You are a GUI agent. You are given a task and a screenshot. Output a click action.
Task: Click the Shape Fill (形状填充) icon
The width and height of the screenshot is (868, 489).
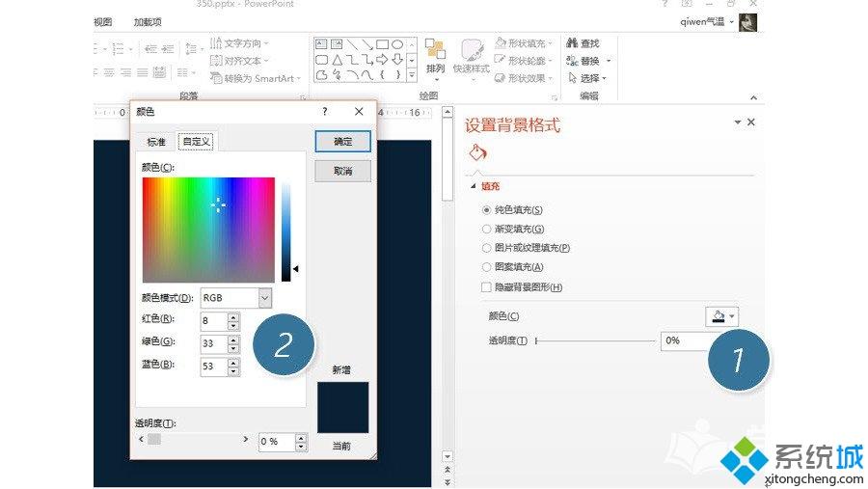502,43
